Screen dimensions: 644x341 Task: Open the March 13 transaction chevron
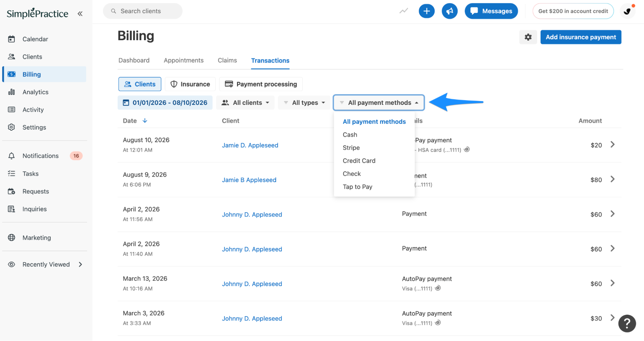612,283
